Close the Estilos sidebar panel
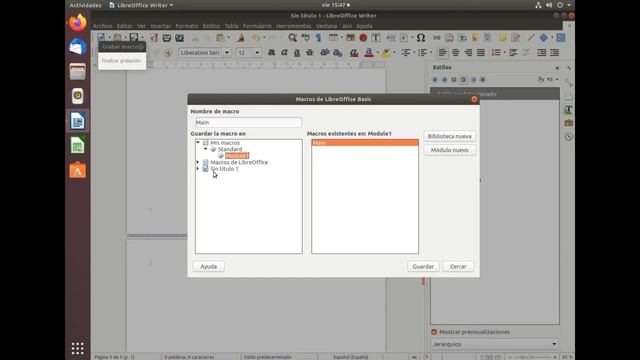Viewport: 640px width, 360px height. point(557,68)
